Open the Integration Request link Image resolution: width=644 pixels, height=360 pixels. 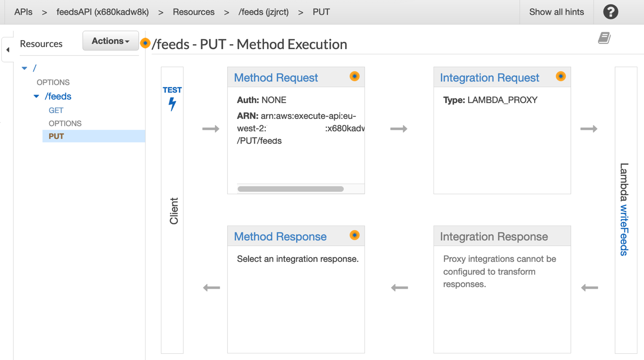[489, 77]
